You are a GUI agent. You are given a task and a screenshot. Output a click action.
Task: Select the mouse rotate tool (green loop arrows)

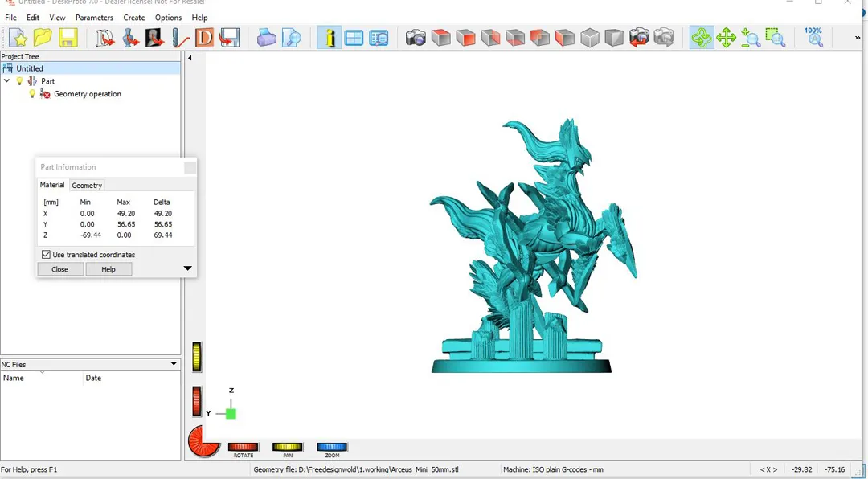(x=702, y=38)
